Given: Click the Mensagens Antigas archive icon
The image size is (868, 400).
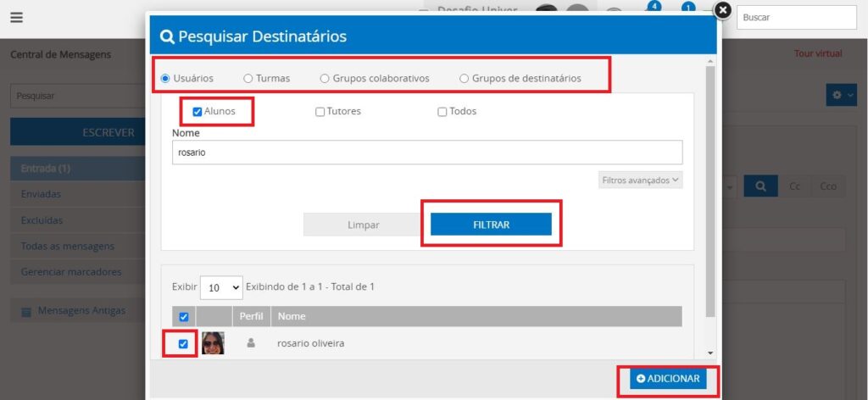Looking at the screenshot, I should (x=25, y=311).
